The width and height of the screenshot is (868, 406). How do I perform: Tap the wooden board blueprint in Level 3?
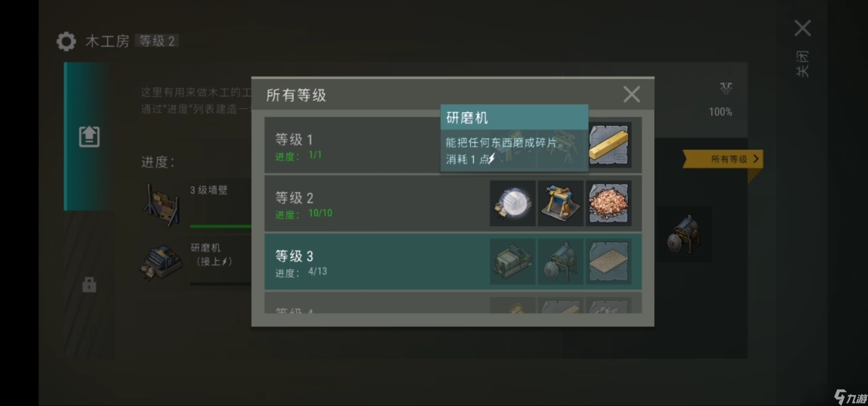(608, 262)
